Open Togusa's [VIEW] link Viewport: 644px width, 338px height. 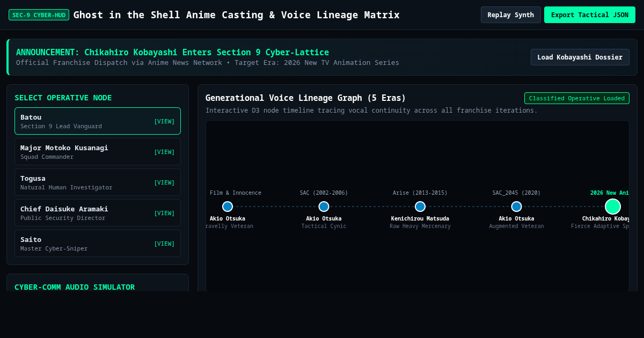(x=164, y=182)
